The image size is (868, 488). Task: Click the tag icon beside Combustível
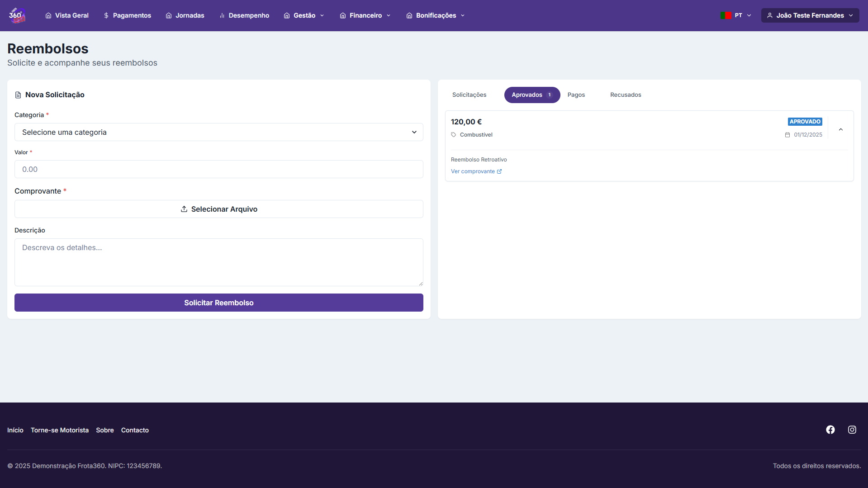(x=454, y=135)
